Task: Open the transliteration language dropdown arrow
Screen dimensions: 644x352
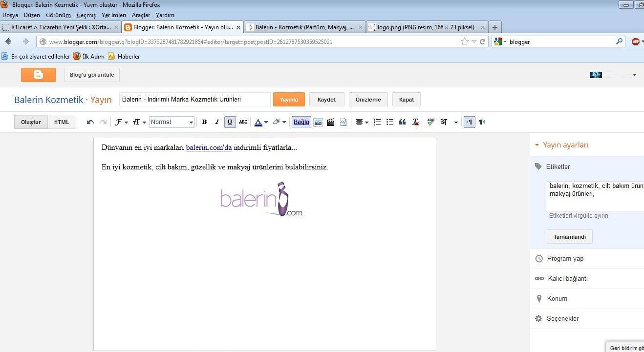Action: (456, 122)
